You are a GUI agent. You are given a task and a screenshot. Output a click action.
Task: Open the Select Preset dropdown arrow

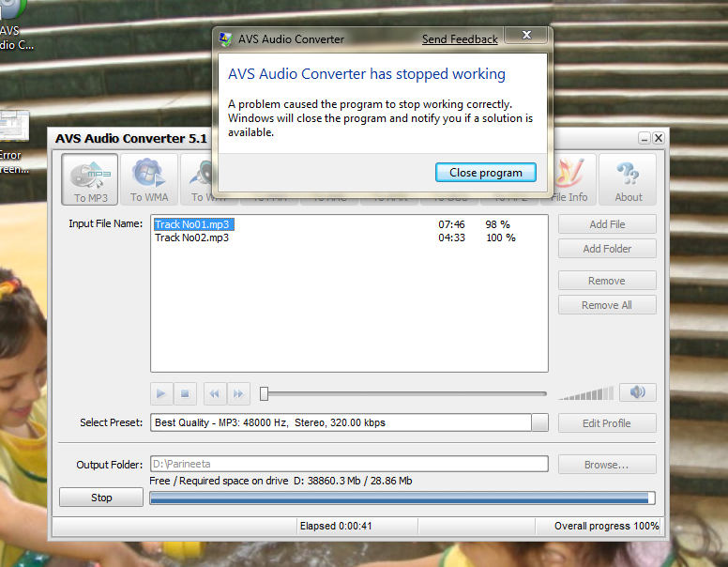click(540, 422)
